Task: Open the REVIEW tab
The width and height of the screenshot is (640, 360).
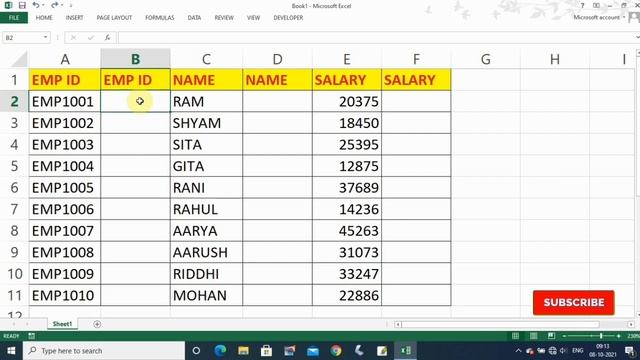Action: point(224,18)
